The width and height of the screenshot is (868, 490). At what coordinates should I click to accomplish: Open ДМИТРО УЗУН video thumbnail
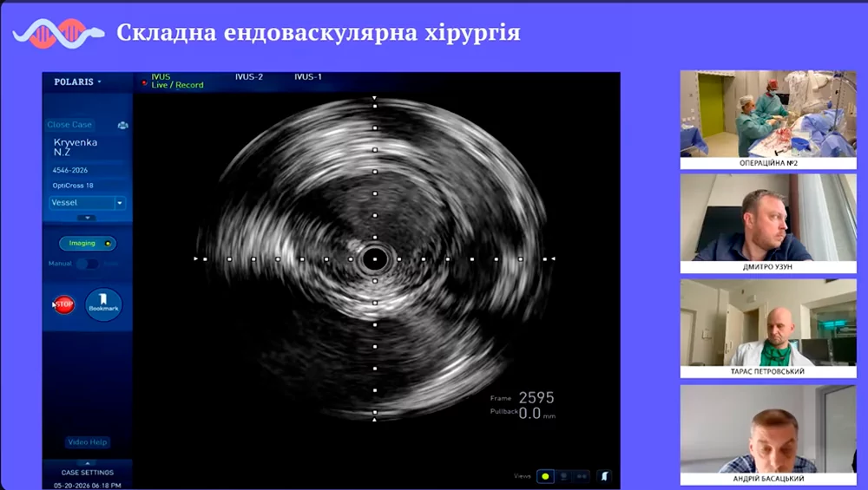(768, 224)
